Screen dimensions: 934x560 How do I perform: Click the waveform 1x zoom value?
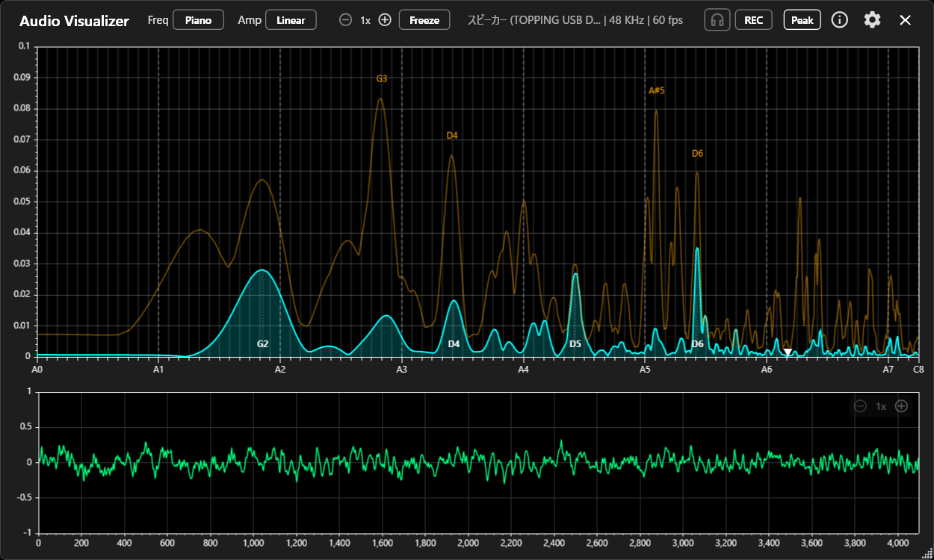[881, 406]
